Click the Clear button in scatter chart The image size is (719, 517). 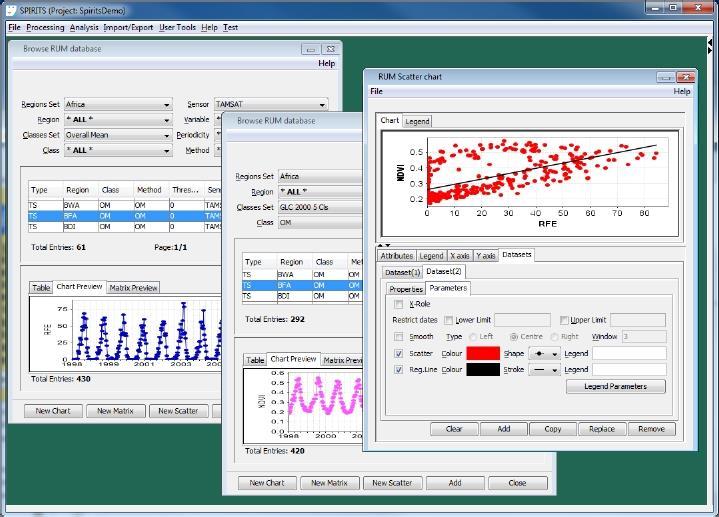pos(454,429)
